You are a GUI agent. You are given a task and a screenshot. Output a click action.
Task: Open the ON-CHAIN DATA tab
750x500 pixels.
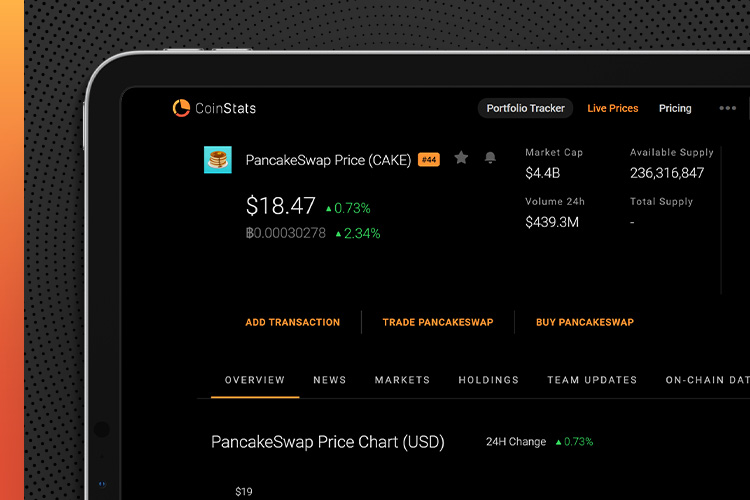pyautogui.click(x=707, y=380)
